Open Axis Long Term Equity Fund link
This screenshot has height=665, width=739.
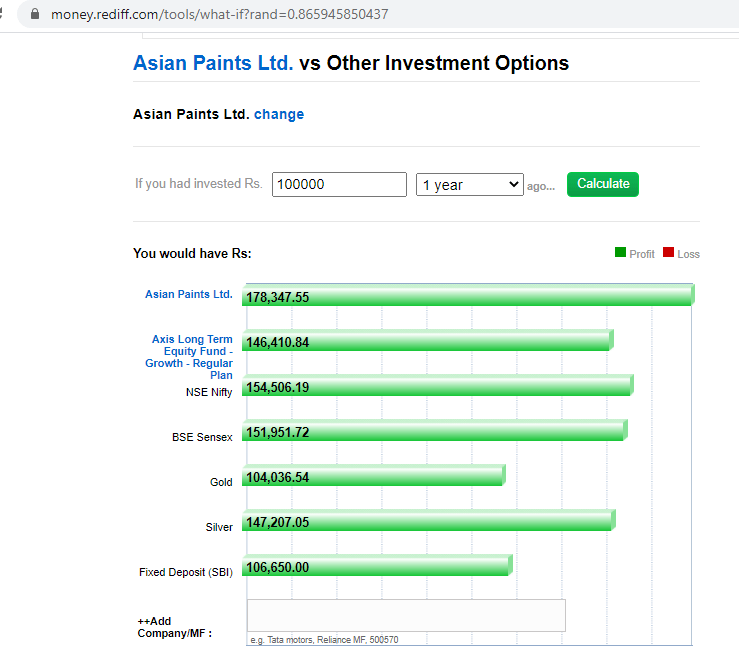pos(189,357)
